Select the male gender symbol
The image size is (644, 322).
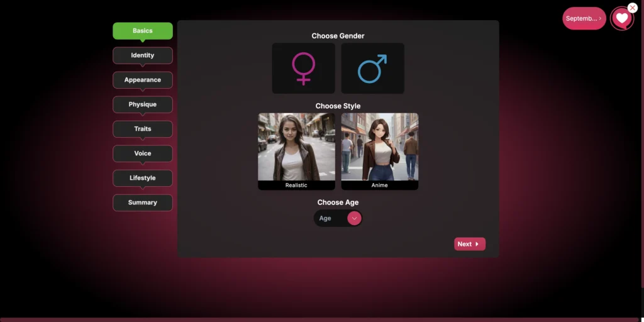pos(372,69)
